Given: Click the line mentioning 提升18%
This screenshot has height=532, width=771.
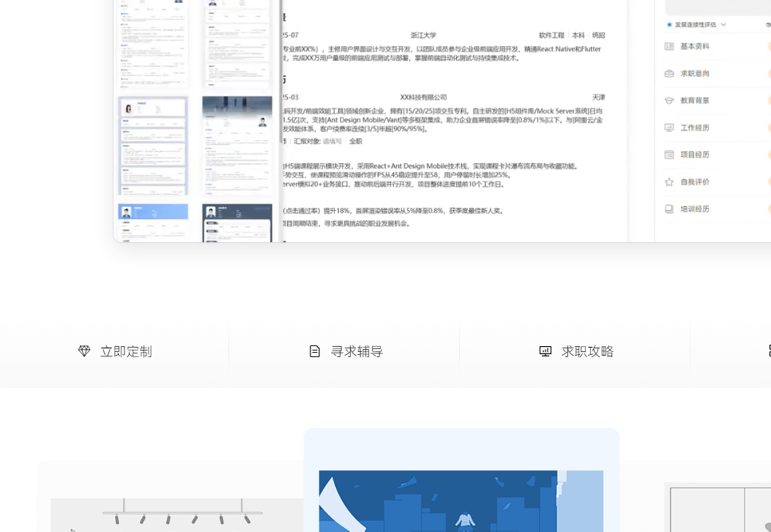Looking at the screenshot, I should point(393,211).
